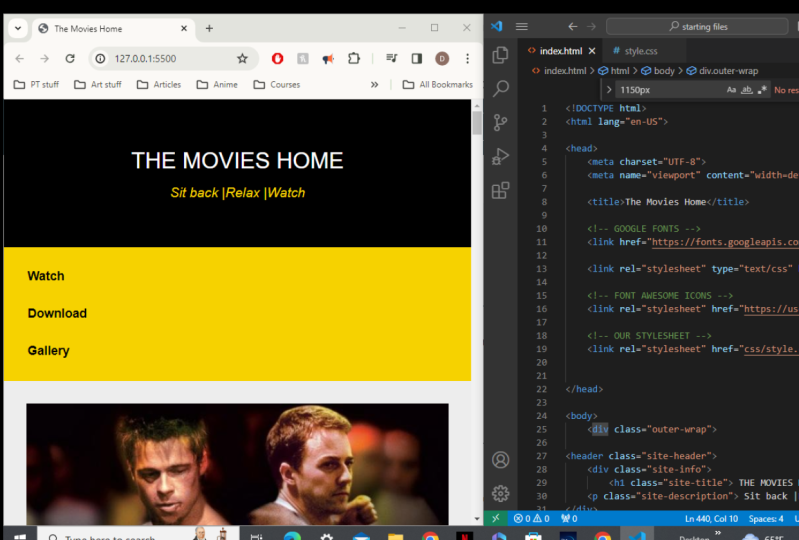Open the Search view in VS Code sidebar
The image size is (799, 540).
(500, 89)
